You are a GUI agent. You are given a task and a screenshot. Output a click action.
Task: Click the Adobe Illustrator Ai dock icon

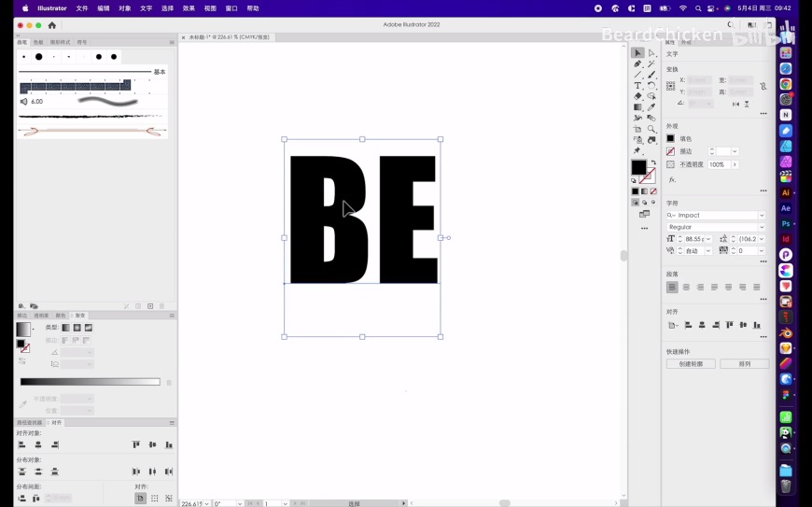pos(786,192)
